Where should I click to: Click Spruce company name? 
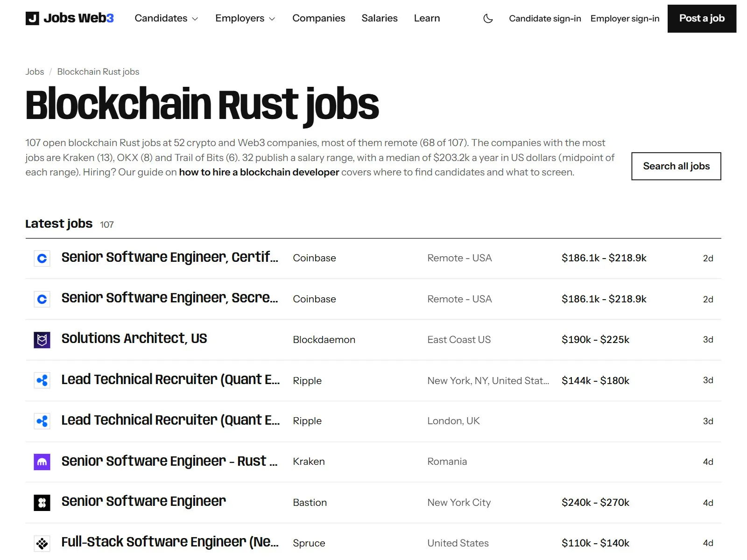click(309, 543)
